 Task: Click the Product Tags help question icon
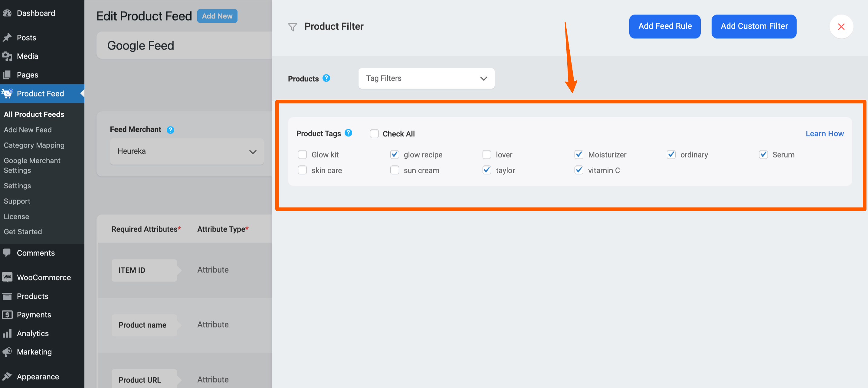349,133
